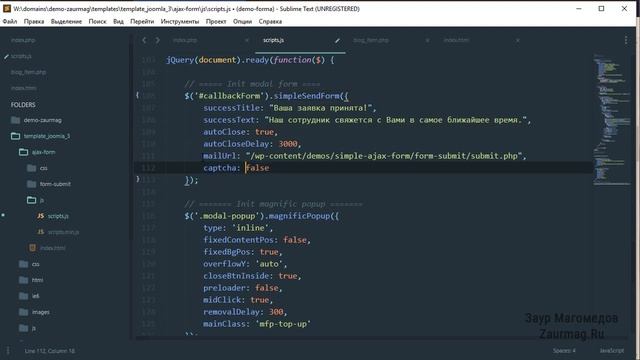
Task: Click the mailUrl string value
Action: (384, 156)
